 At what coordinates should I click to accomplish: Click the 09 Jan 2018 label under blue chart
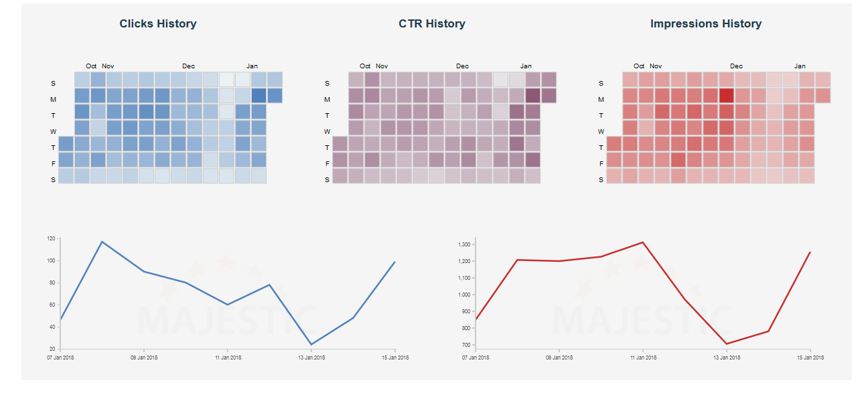(144, 358)
